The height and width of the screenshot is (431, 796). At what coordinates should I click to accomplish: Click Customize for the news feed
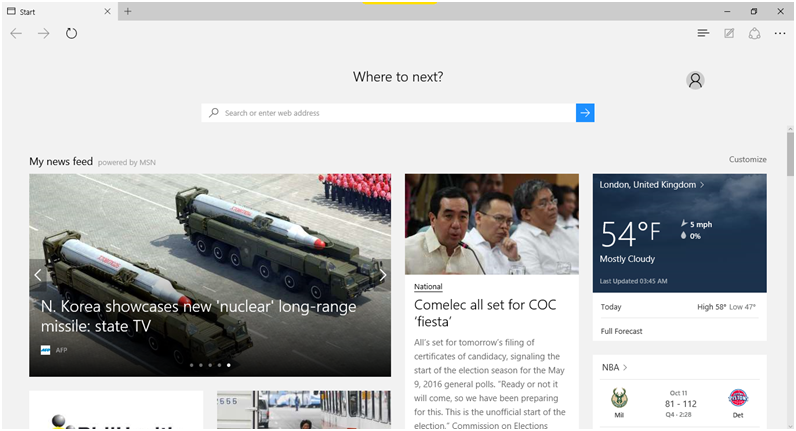coord(747,159)
